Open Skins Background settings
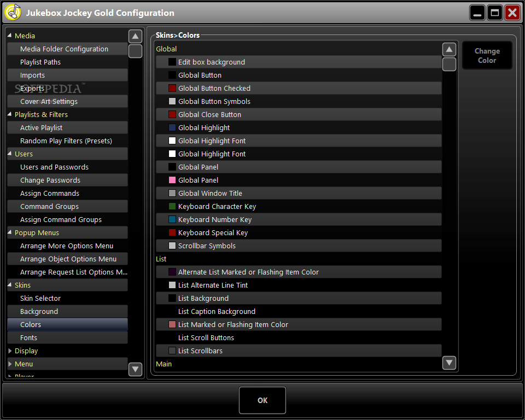The image size is (525, 420). click(67, 312)
